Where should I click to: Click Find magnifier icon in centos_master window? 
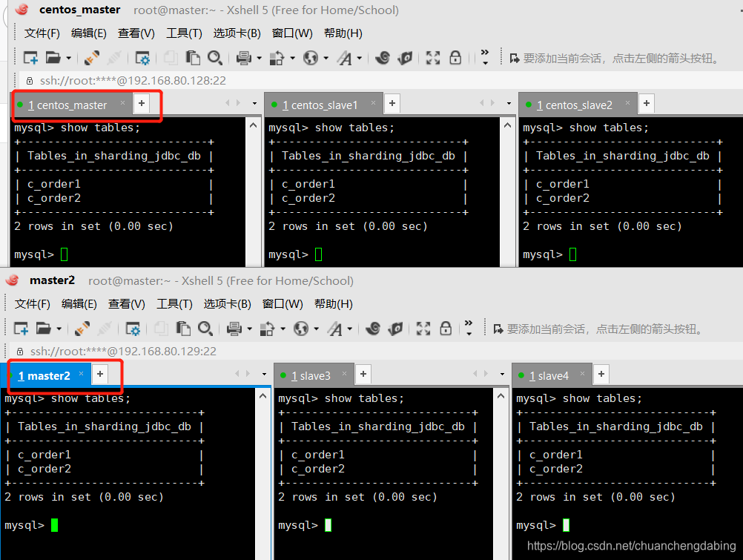coord(215,58)
